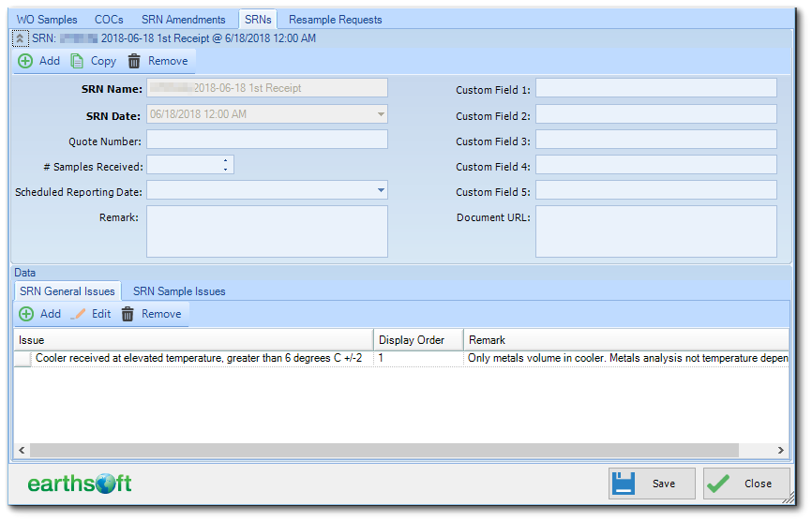Increment the # Samples Received spinner
This screenshot has width=812, height=521.
pos(225,161)
